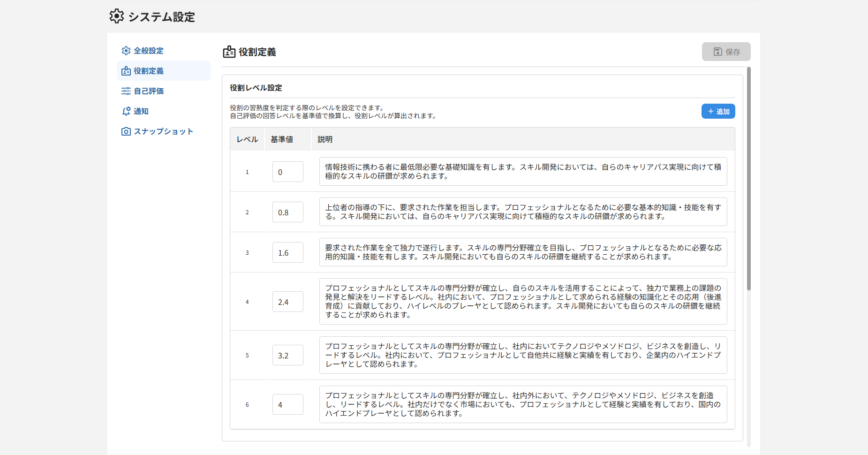Image resolution: width=868 pixels, height=455 pixels.
Task: Click the 基準値 field showing 3.2
Action: click(x=287, y=355)
